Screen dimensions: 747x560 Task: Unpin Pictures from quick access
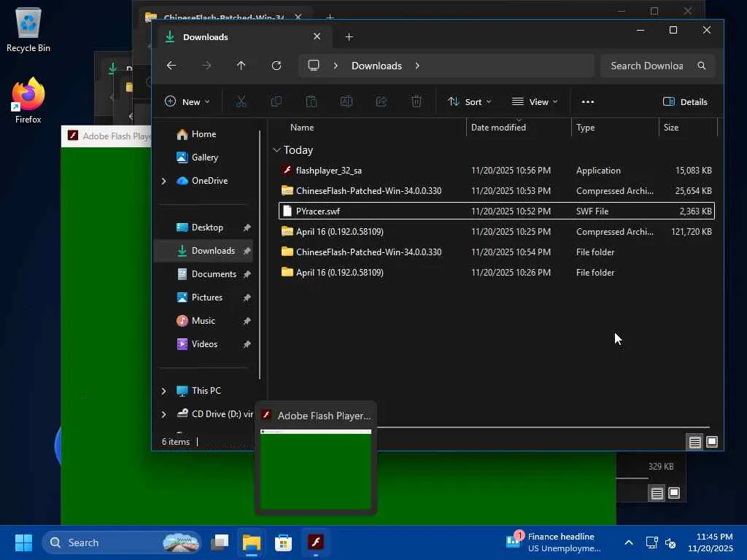tap(247, 297)
